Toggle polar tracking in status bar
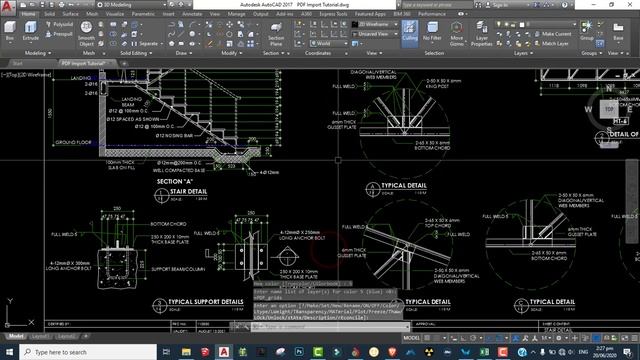Screen dimensions: 640x360 click(473, 338)
